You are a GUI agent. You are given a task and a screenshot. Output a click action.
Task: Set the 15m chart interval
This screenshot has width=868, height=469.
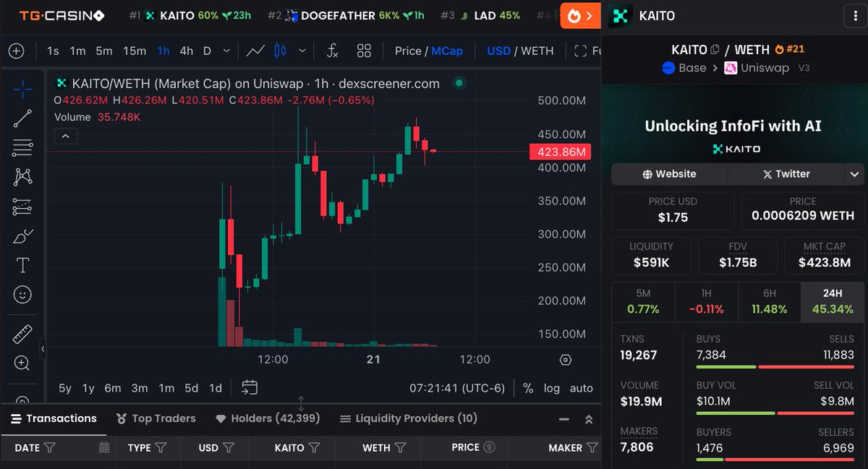(x=135, y=51)
